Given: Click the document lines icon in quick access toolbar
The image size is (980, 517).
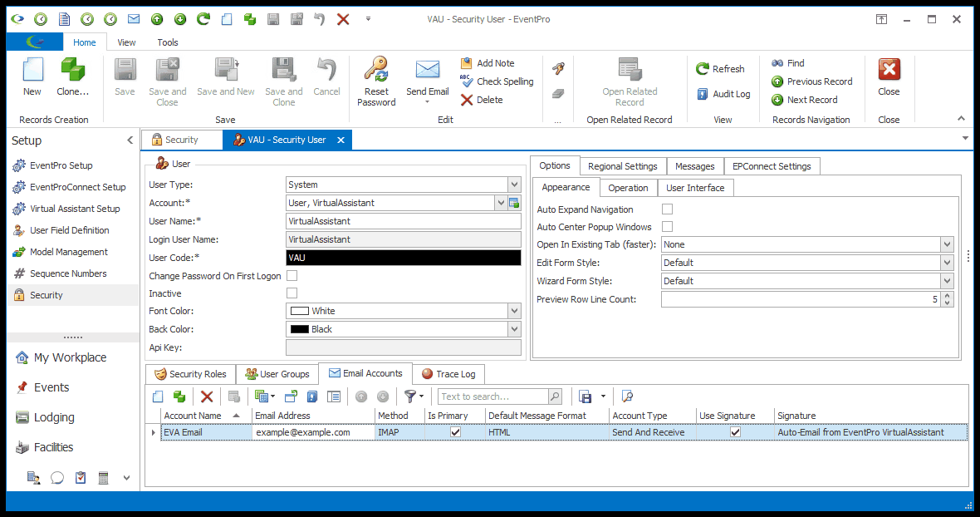Looking at the screenshot, I should tap(64, 19).
